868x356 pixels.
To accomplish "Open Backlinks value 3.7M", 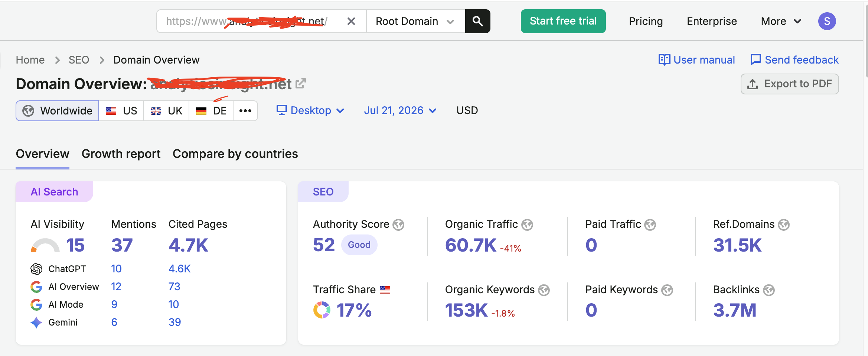I will point(735,310).
